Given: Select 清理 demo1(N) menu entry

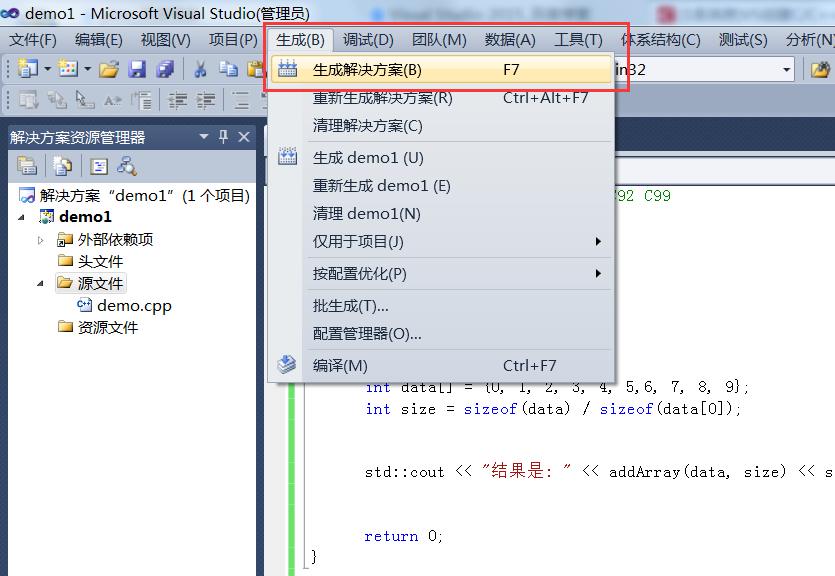Looking at the screenshot, I should [441, 213].
